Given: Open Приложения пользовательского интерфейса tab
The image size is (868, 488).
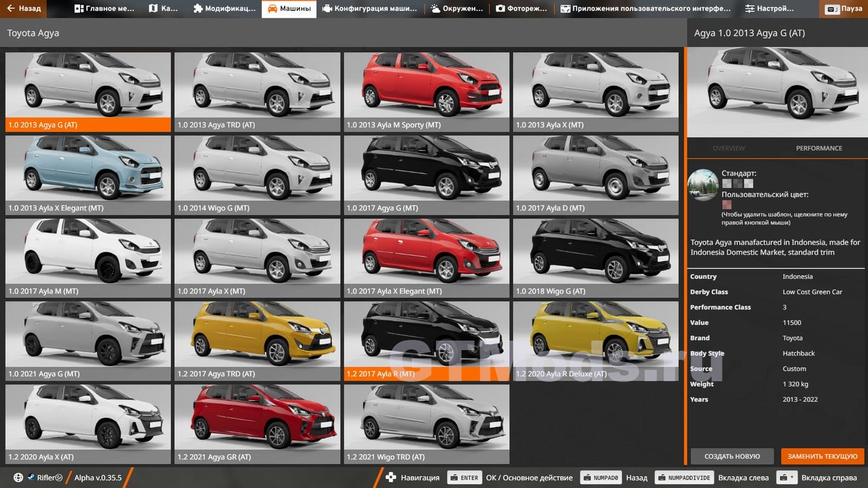Looking at the screenshot, I should (645, 9).
